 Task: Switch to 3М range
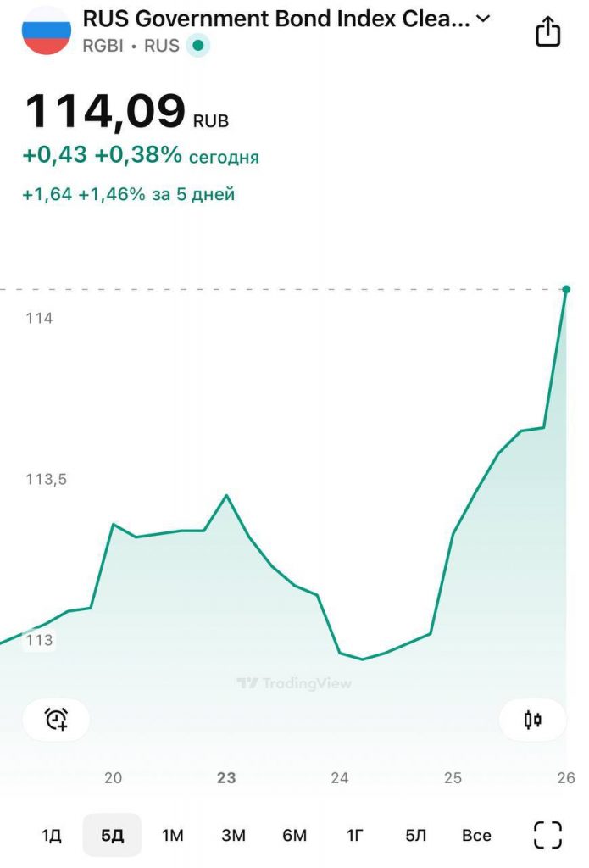click(x=233, y=836)
